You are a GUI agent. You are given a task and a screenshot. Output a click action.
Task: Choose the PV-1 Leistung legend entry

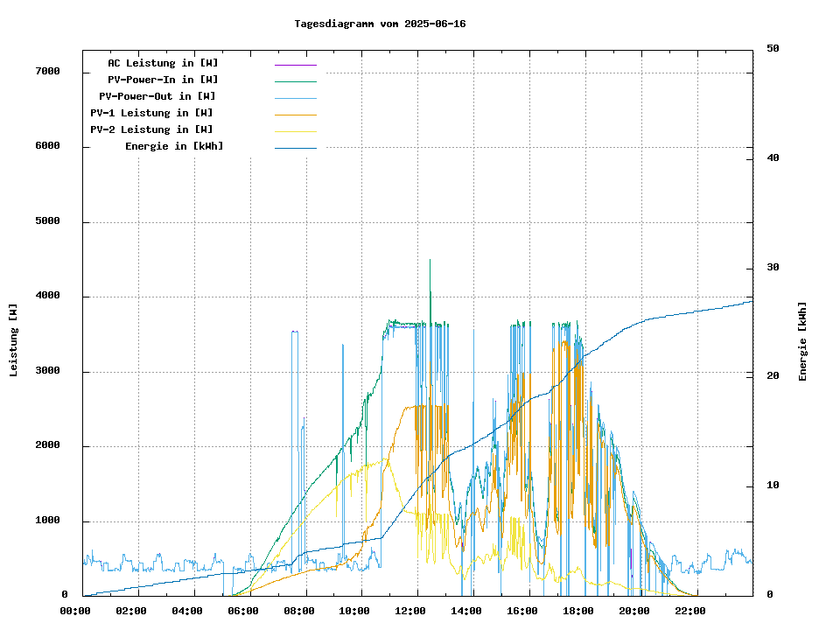(x=151, y=113)
